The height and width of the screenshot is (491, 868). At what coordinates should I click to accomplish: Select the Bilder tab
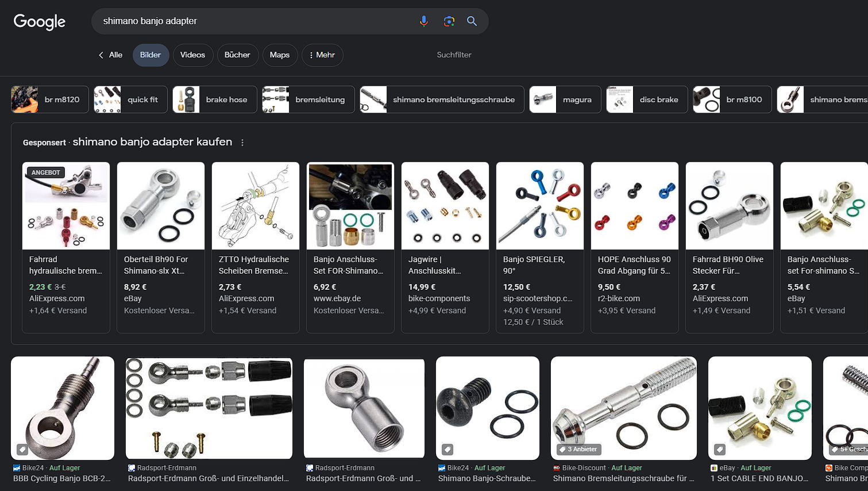coord(151,55)
